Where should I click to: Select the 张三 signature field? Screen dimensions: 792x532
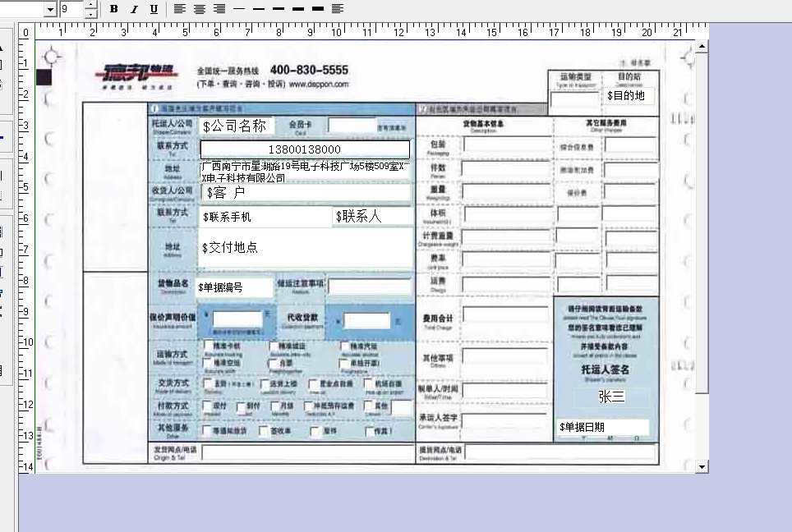pyautogui.click(x=611, y=397)
